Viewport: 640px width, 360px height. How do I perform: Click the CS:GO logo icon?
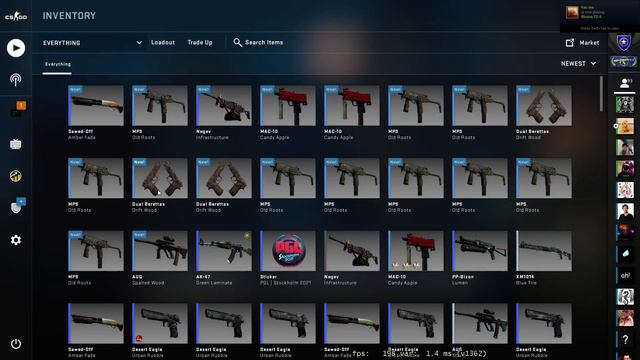(16, 16)
